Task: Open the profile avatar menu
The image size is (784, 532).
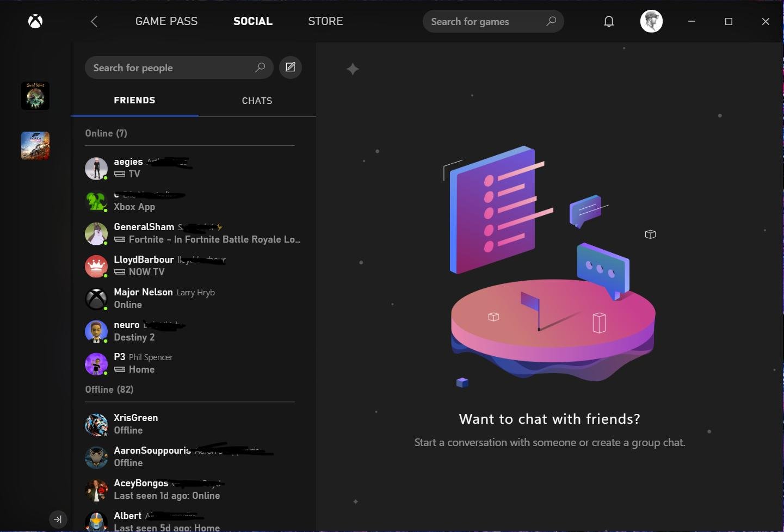Action: point(651,21)
